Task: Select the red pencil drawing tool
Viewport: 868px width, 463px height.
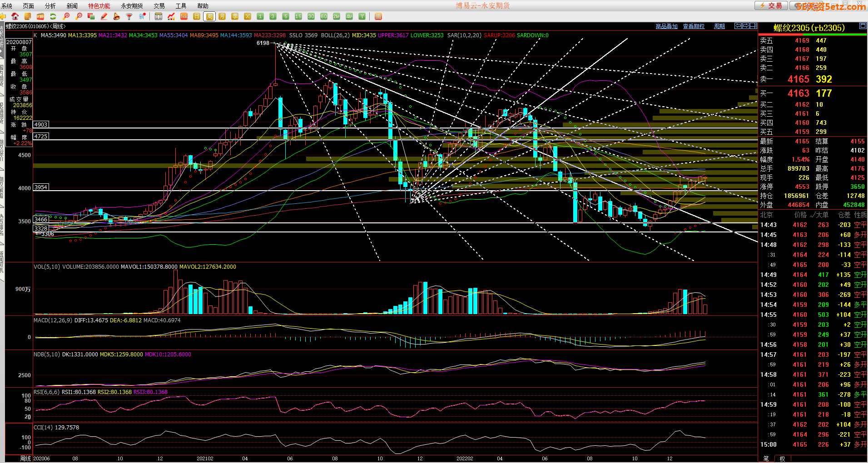Action: pyautogui.click(x=104, y=16)
